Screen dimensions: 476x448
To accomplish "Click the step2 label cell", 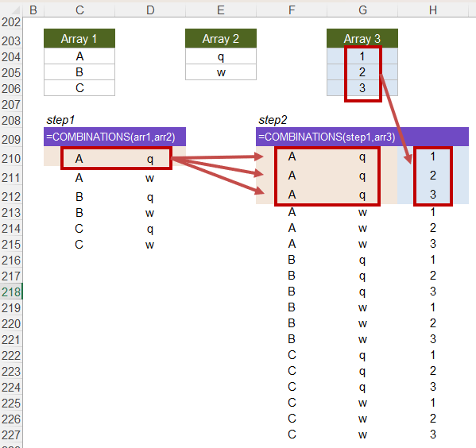I will pos(292,120).
